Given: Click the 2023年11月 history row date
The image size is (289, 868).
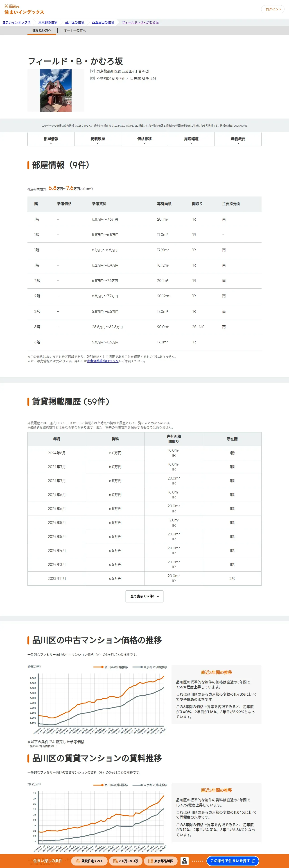Looking at the screenshot, I should click(56, 578).
